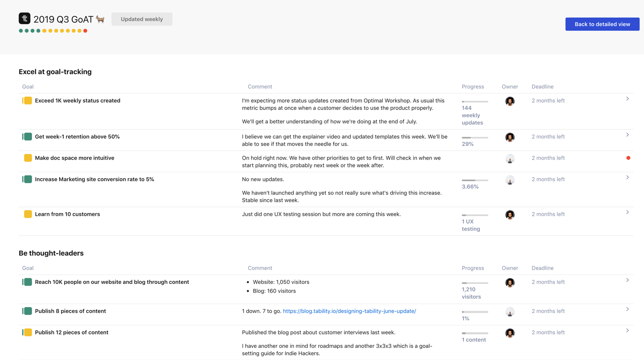Click green status square for Get week-1 retention
This screenshot has width=644, height=360.
(x=28, y=137)
